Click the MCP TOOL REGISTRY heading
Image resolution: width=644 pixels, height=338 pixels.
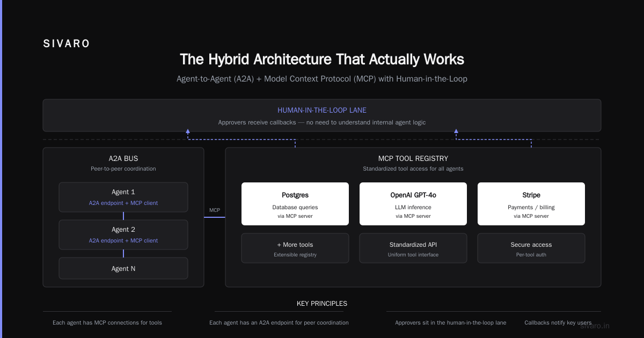point(413,159)
